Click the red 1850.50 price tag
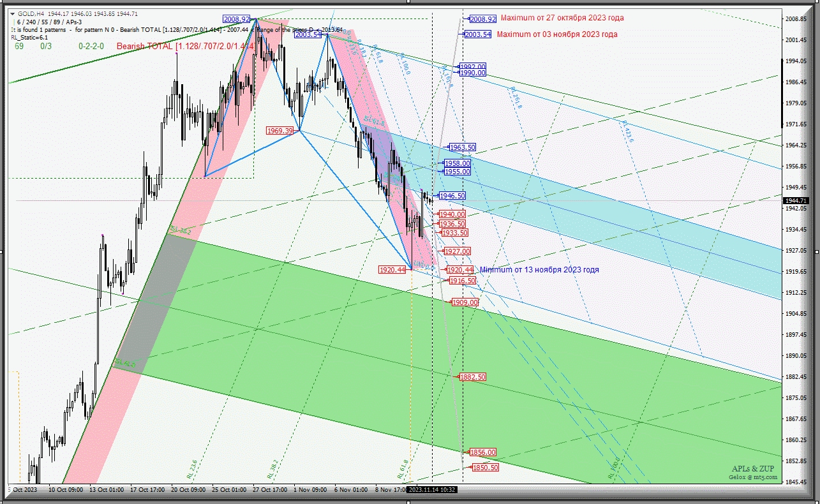The width and height of the screenshot is (820, 504). click(x=485, y=468)
